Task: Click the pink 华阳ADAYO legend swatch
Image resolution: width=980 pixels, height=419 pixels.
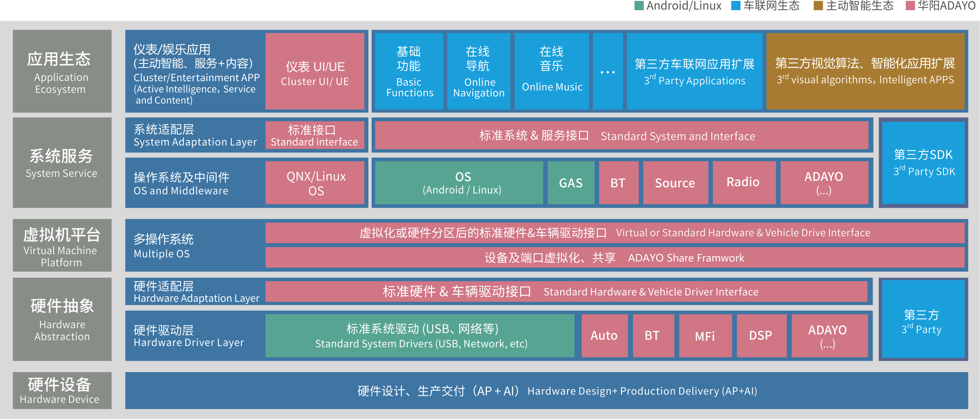Action: click(x=910, y=6)
